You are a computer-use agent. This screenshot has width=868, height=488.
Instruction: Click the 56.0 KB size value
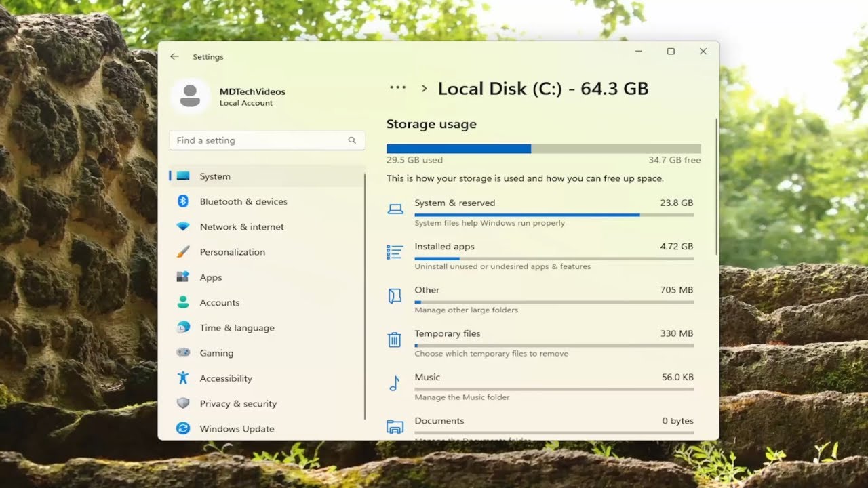(677, 377)
